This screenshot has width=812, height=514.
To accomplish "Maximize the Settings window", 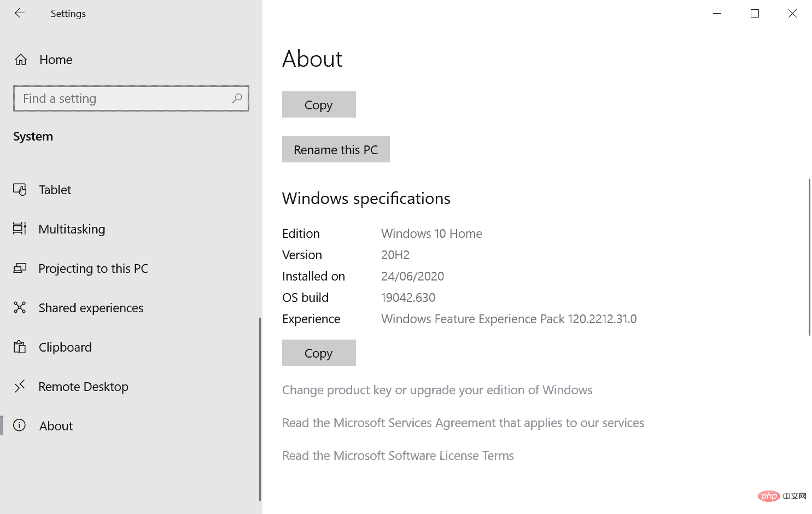I will pos(755,13).
